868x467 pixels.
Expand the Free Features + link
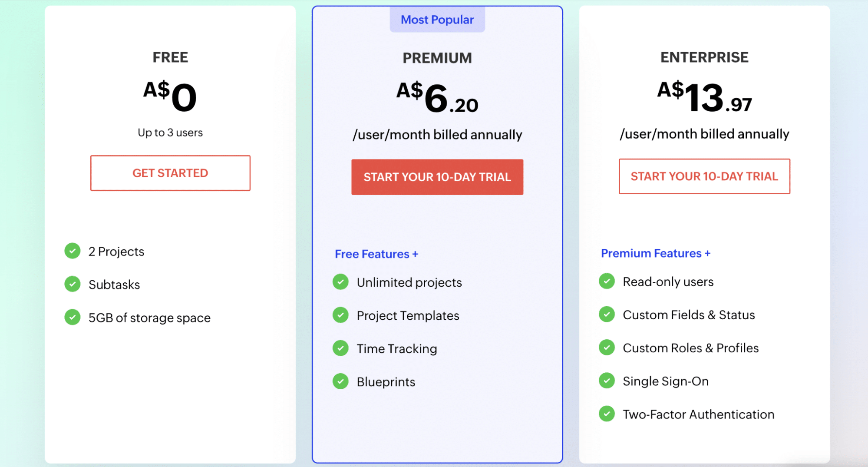(x=376, y=254)
